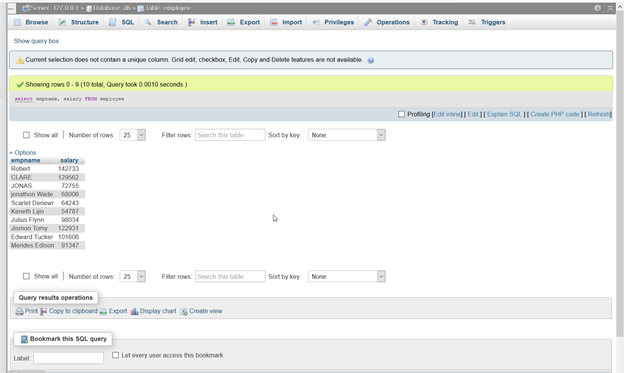
Task: Open the top Number of rows dropdown
Action: [133, 135]
